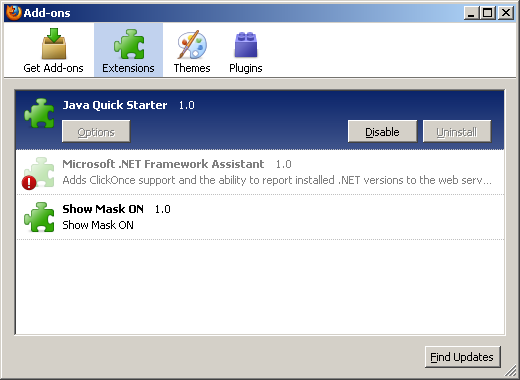The image size is (520, 380).
Task: Switch to the Plugins tab label
Action: click(246, 68)
